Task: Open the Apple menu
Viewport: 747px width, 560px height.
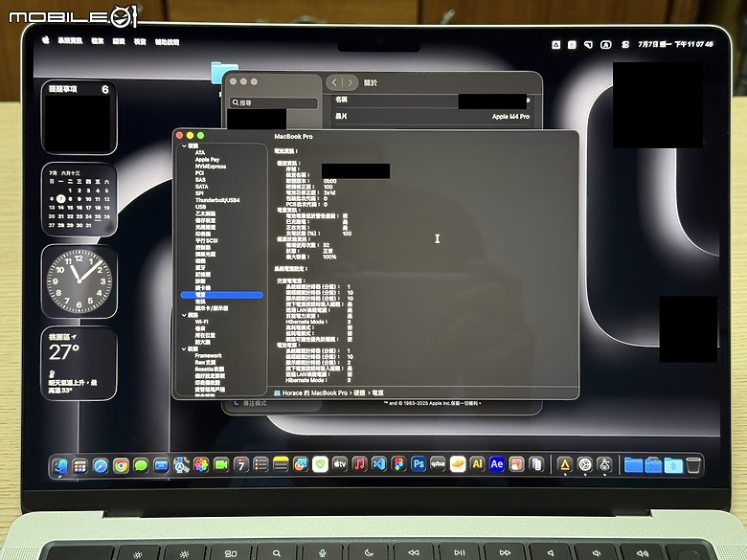Action: click(x=46, y=40)
